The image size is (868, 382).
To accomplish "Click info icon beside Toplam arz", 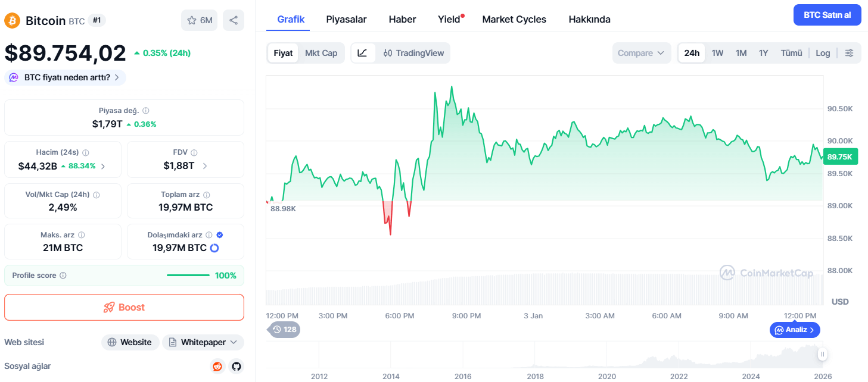I will [207, 195].
